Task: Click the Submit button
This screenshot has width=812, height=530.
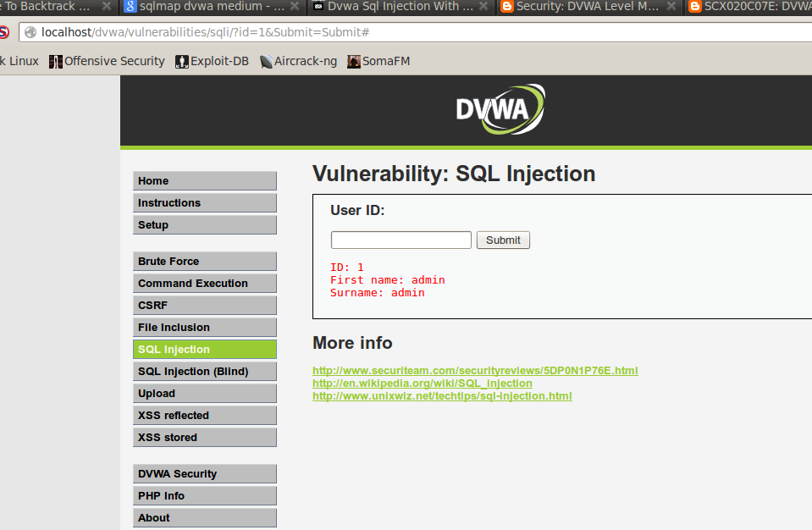Action: [x=502, y=240]
